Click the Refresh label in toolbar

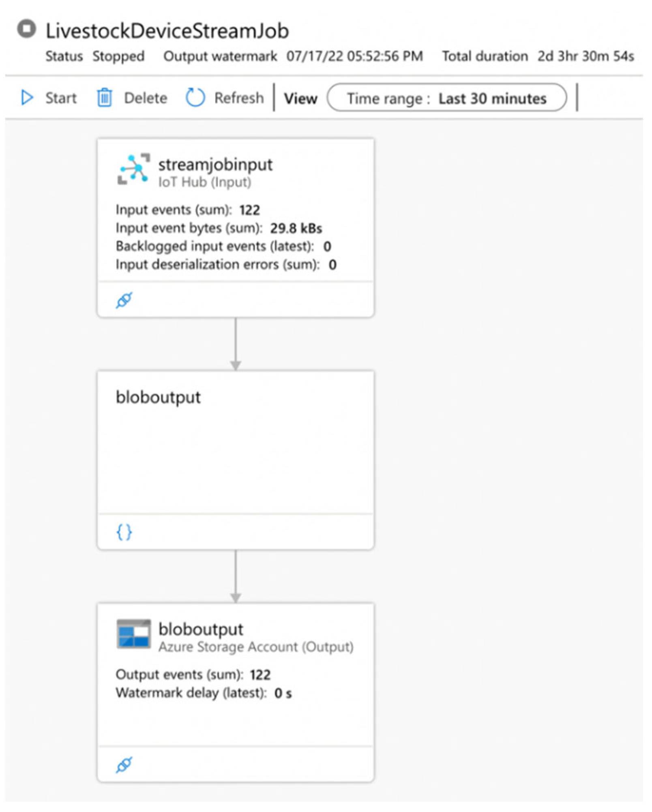coord(239,98)
